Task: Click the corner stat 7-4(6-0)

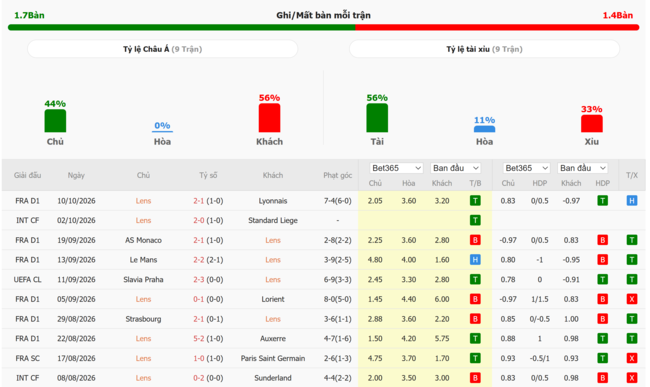Action: [337, 201]
